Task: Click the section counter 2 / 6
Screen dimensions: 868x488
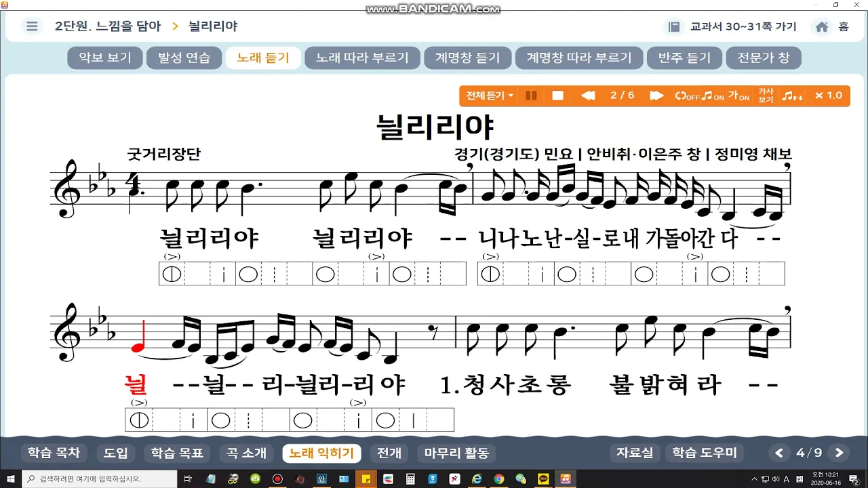Action: click(623, 96)
